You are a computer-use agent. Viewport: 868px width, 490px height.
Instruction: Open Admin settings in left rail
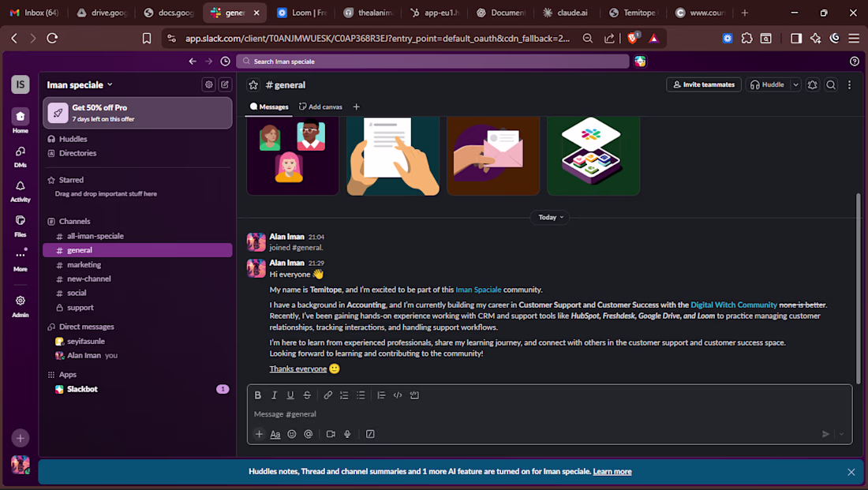tap(21, 305)
